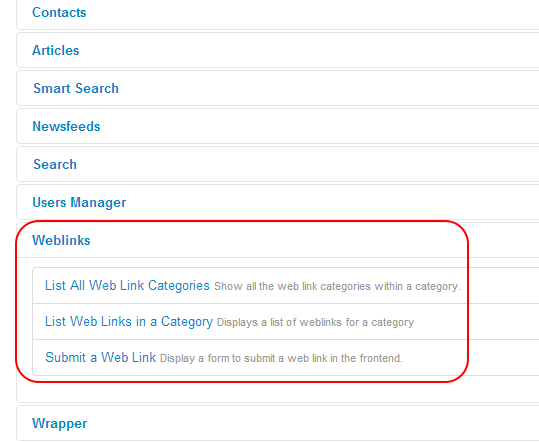
Task: Expand the Users Manager section
Action: tap(79, 202)
